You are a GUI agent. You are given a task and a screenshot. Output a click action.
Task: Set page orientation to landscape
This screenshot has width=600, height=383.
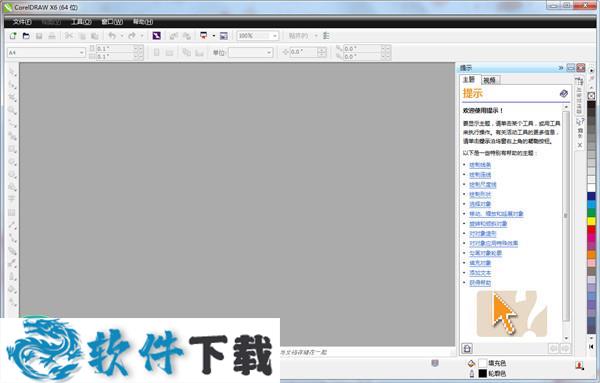[170, 52]
